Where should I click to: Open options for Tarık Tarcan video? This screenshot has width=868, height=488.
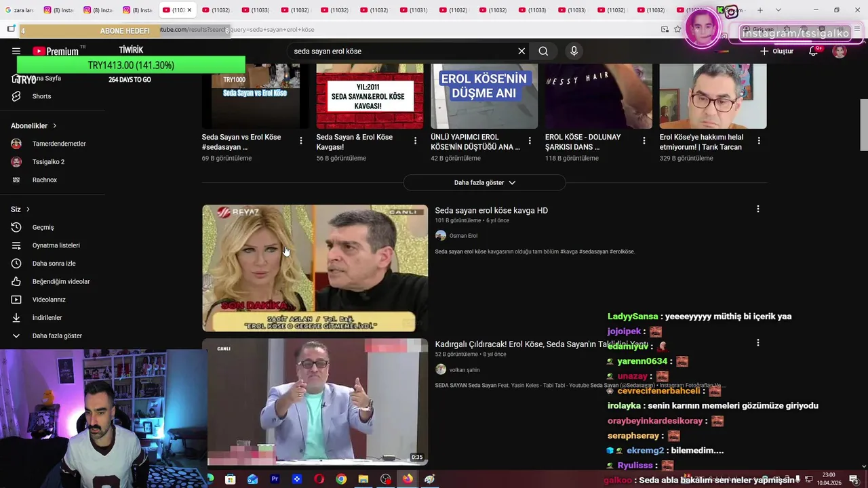[759, 140]
